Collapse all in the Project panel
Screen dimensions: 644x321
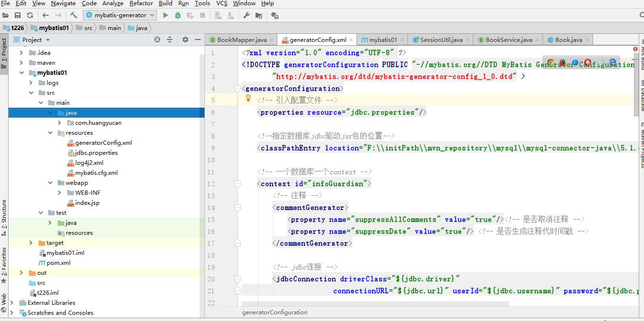tap(170, 40)
